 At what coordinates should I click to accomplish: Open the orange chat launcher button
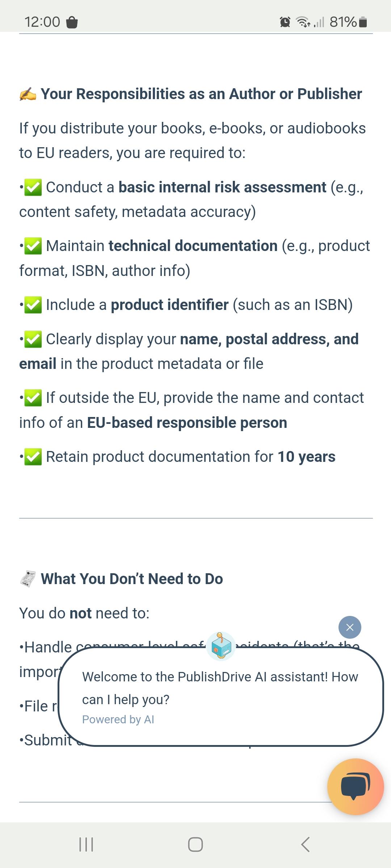click(356, 787)
